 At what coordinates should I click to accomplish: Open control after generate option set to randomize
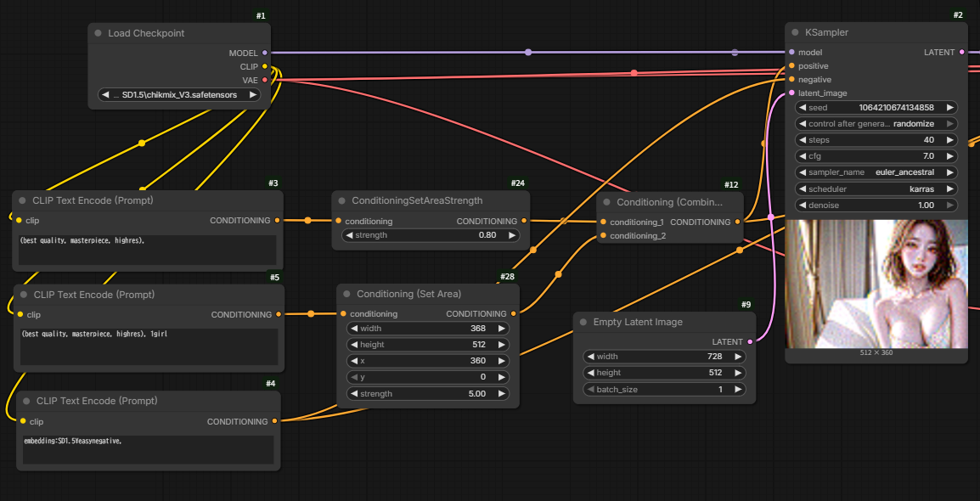point(876,124)
